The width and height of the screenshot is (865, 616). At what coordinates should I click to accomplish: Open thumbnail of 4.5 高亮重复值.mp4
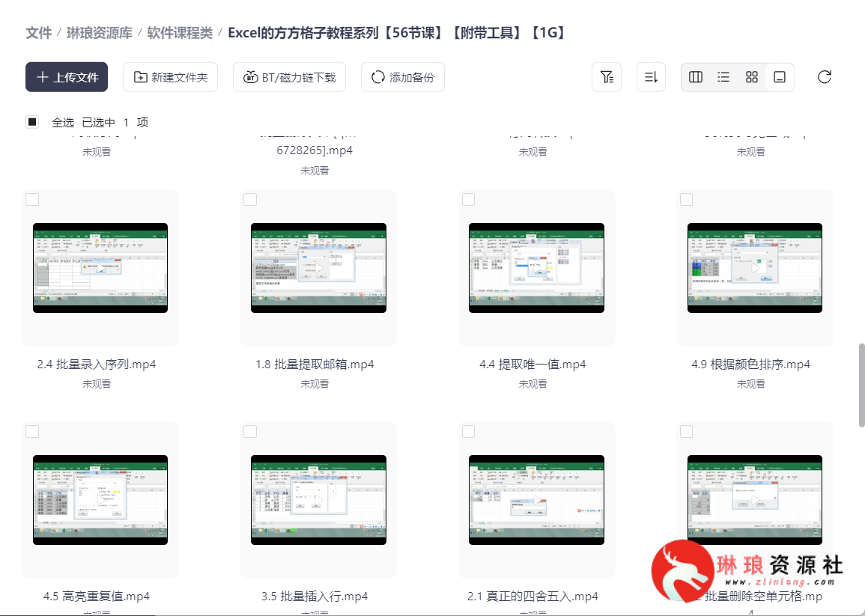100,500
